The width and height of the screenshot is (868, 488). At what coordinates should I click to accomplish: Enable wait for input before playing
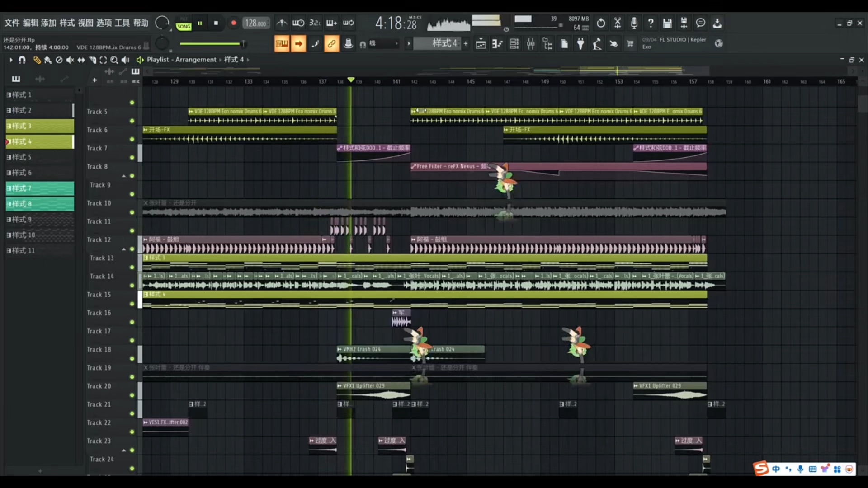click(x=298, y=23)
